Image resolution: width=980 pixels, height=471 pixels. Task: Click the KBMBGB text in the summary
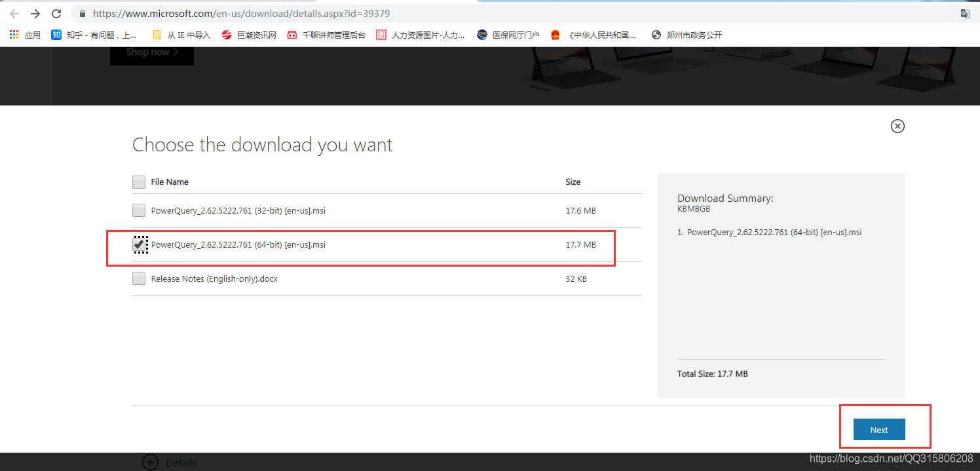click(x=694, y=209)
